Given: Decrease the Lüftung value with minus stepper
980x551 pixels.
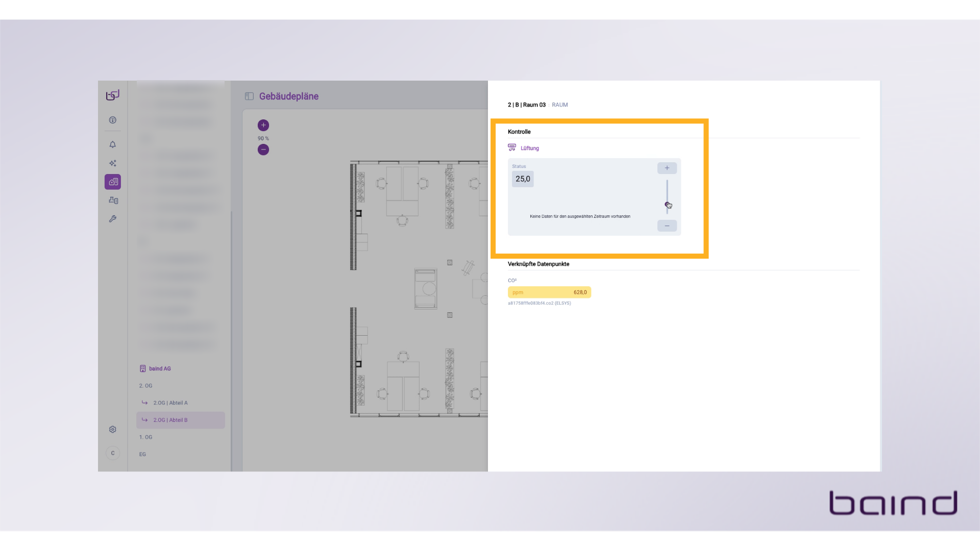Looking at the screenshot, I should [x=667, y=226].
